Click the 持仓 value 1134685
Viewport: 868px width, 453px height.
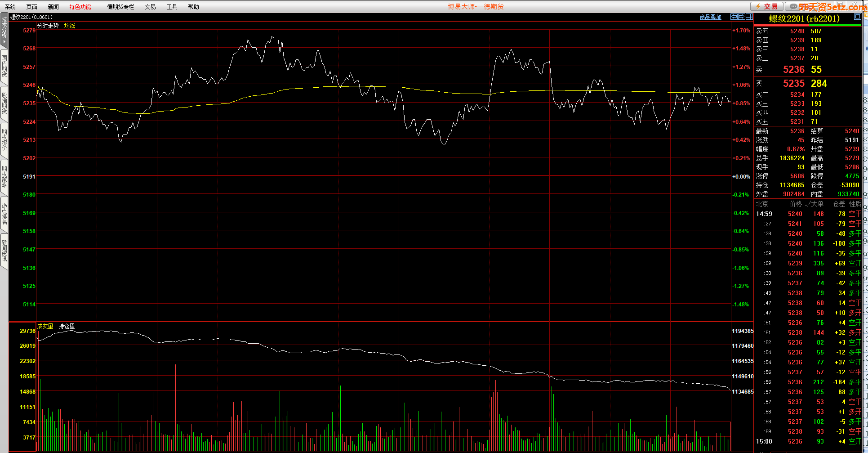point(792,185)
